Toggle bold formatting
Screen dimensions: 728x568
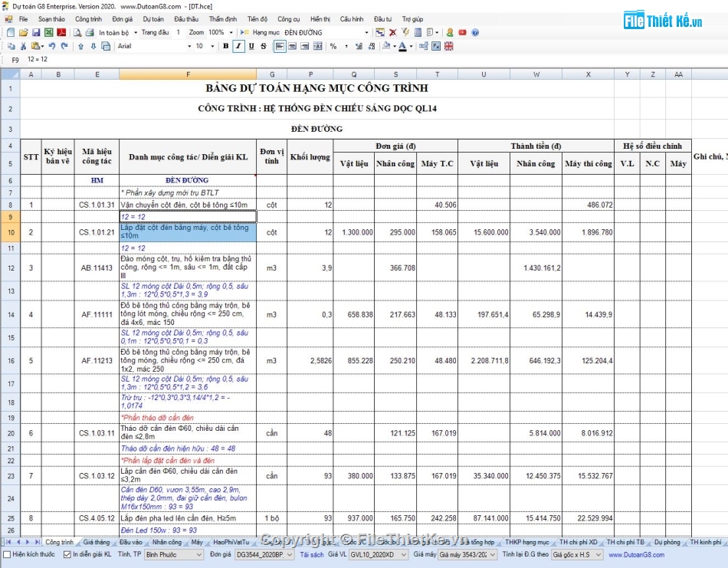225,46
